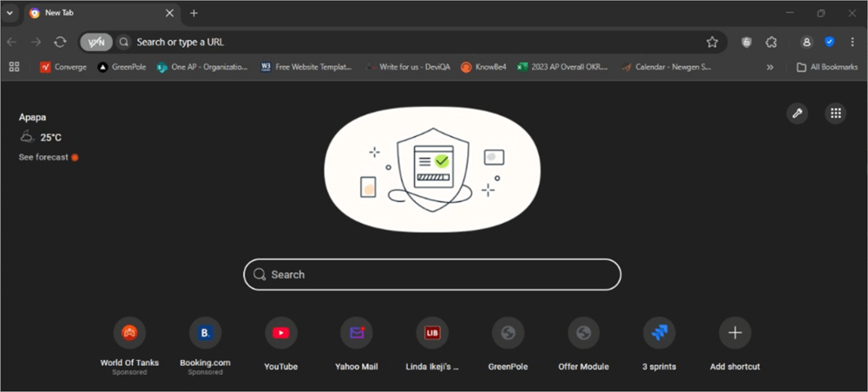This screenshot has width=868, height=392.
Task: Open the Extensions puzzle icon
Action: 771,42
